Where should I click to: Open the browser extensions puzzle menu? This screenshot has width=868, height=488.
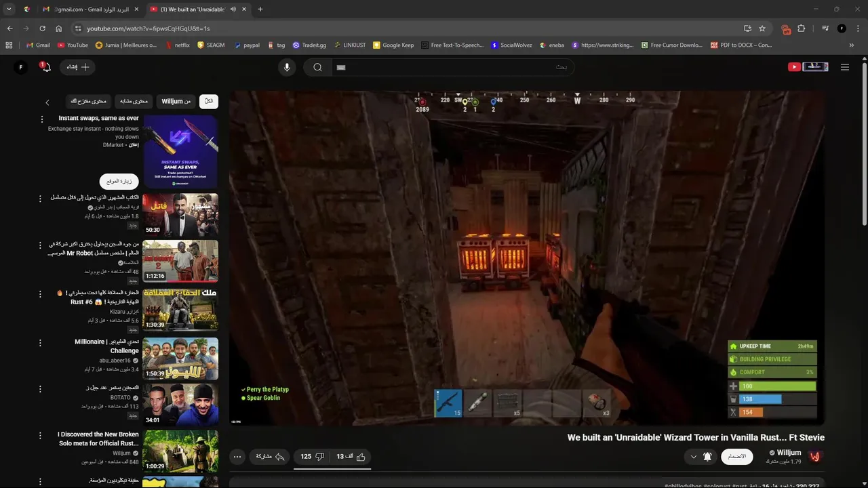[x=801, y=28]
